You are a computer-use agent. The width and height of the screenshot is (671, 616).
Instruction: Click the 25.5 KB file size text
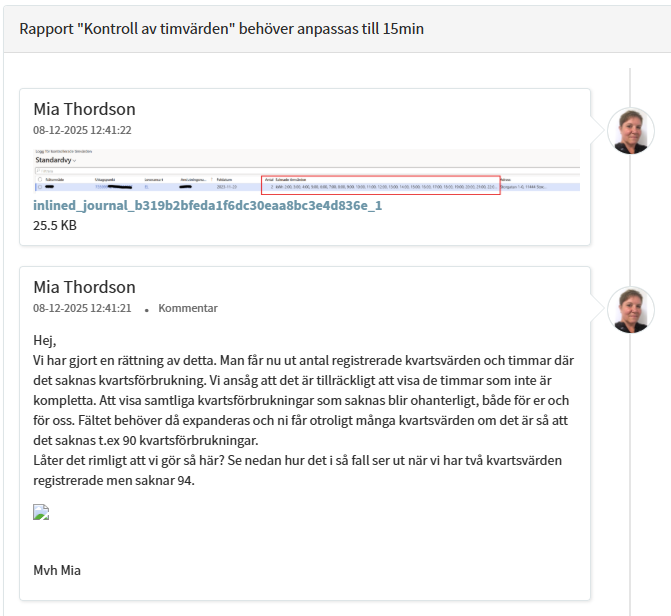(55, 225)
